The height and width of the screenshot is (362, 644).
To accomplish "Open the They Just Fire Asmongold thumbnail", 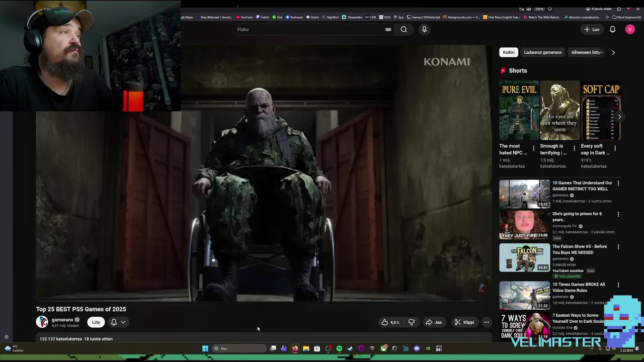I will 524,225.
